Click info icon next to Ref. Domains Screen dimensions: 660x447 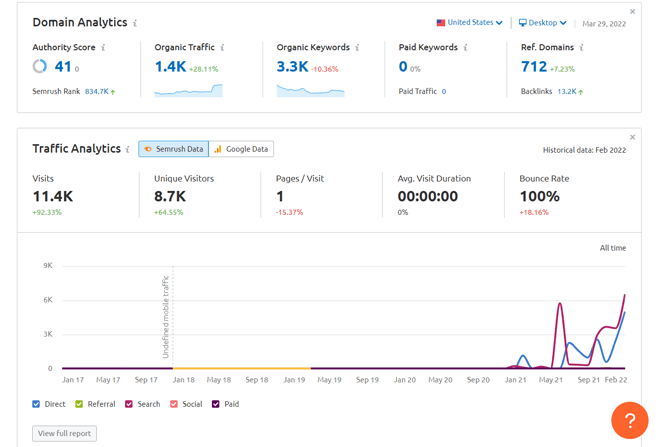click(x=581, y=48)
